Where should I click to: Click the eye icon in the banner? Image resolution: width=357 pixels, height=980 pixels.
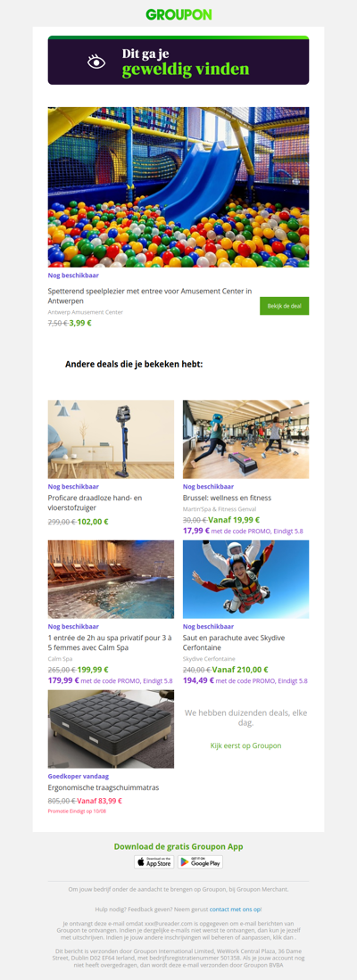(96, 62)
